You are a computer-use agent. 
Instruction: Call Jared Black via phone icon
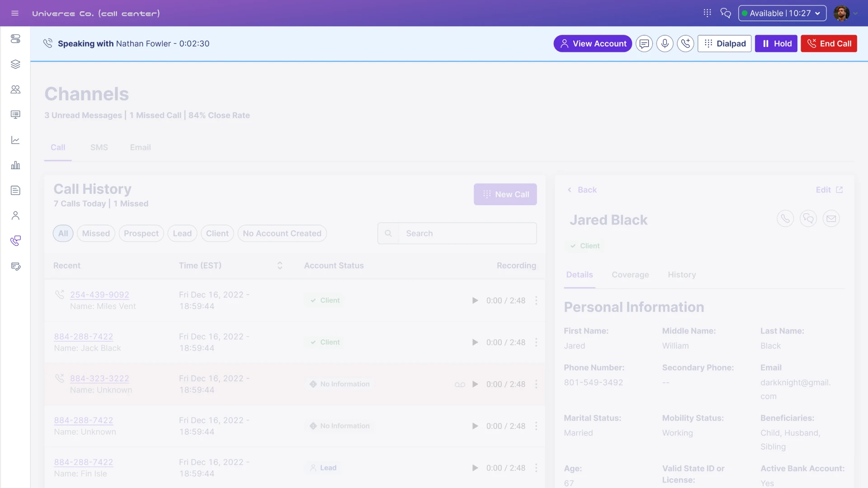pyautogui.click(x=785, y=219)
